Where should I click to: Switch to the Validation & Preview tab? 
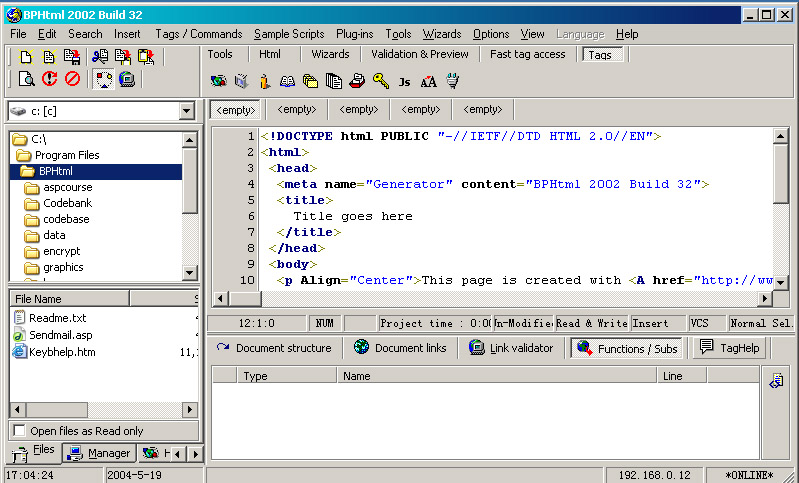coord(420,54)
